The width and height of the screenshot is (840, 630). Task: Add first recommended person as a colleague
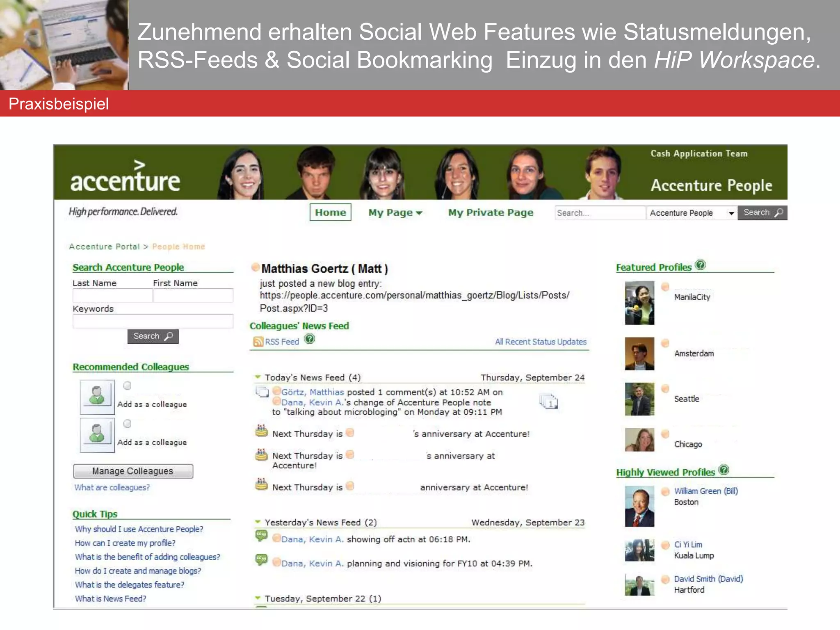[152, 404]
